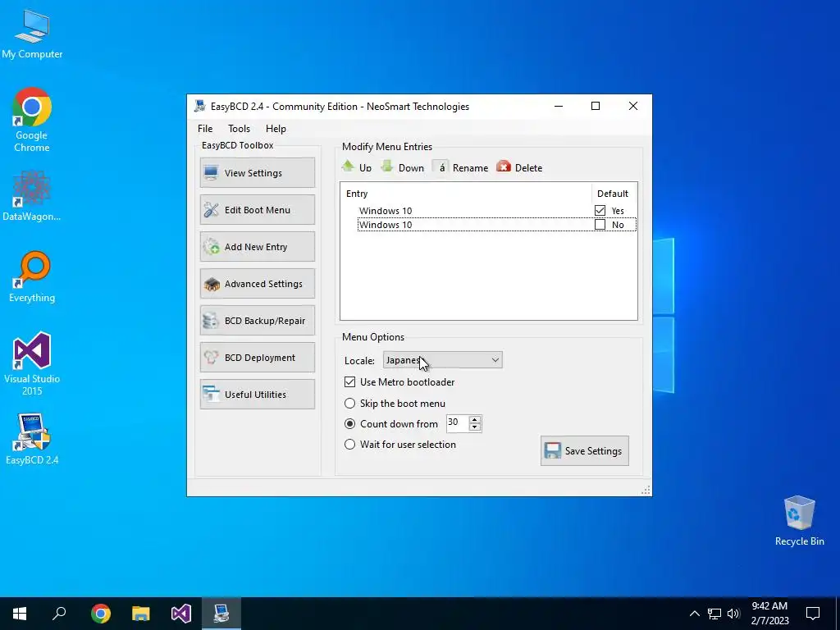Open the Recycle Bin

(x=799, y=521)
